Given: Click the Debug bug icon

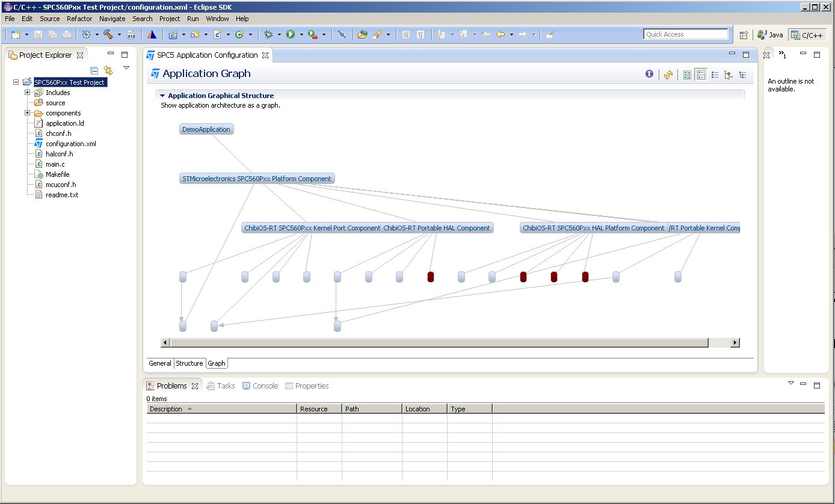Looking at the screenshot, I should click(x=268, y=35).
